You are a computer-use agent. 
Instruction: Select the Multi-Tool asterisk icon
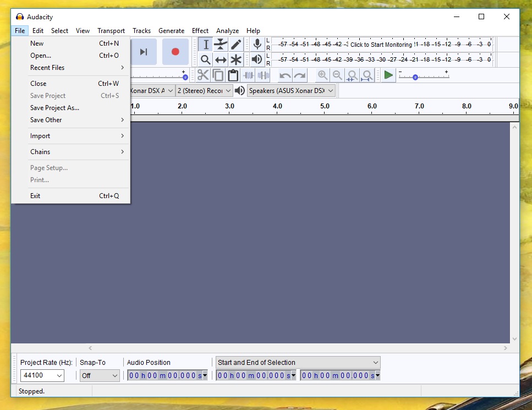point(236,60)
